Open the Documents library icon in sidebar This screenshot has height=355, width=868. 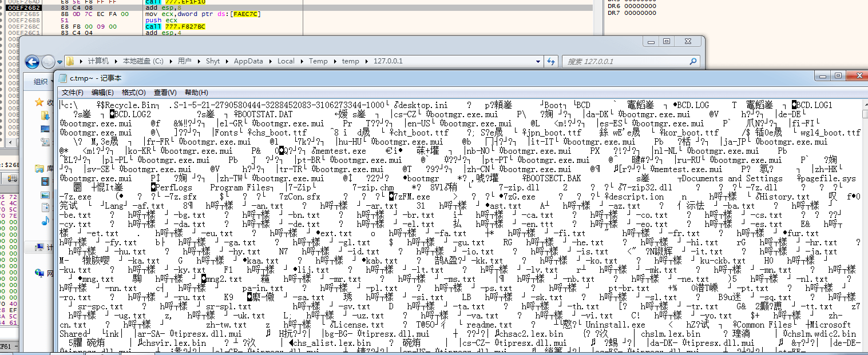(45, 208)
